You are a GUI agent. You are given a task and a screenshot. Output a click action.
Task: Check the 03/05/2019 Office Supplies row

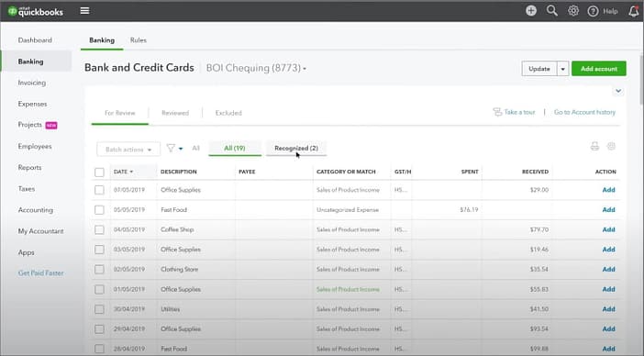99,250
